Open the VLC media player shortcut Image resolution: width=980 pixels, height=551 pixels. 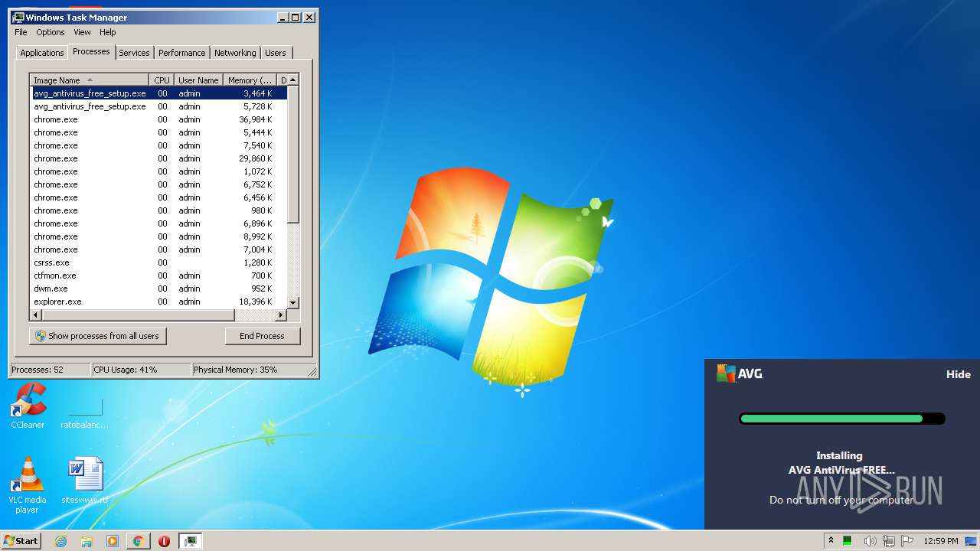tap(28, 484)
